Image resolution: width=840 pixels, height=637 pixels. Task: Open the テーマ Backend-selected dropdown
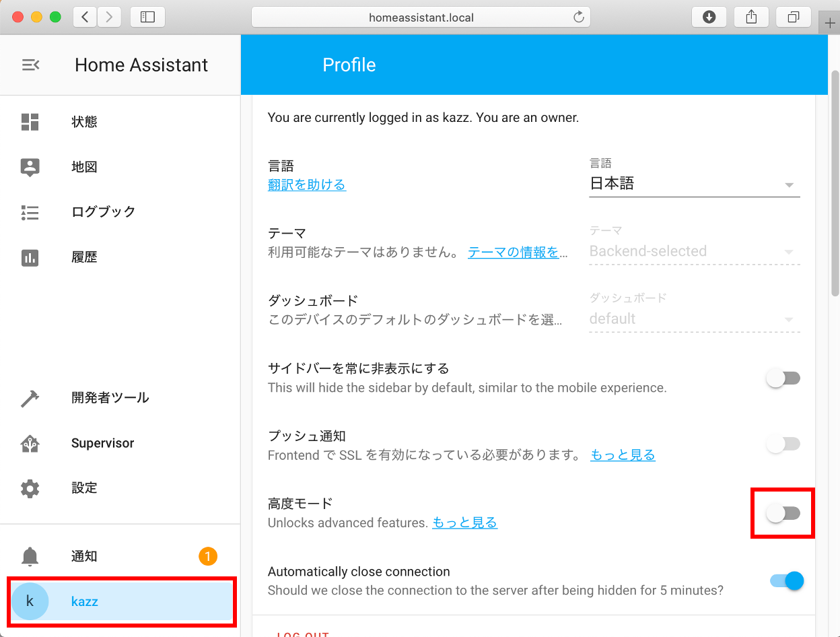pyautogui.click(x=695, y=251)
